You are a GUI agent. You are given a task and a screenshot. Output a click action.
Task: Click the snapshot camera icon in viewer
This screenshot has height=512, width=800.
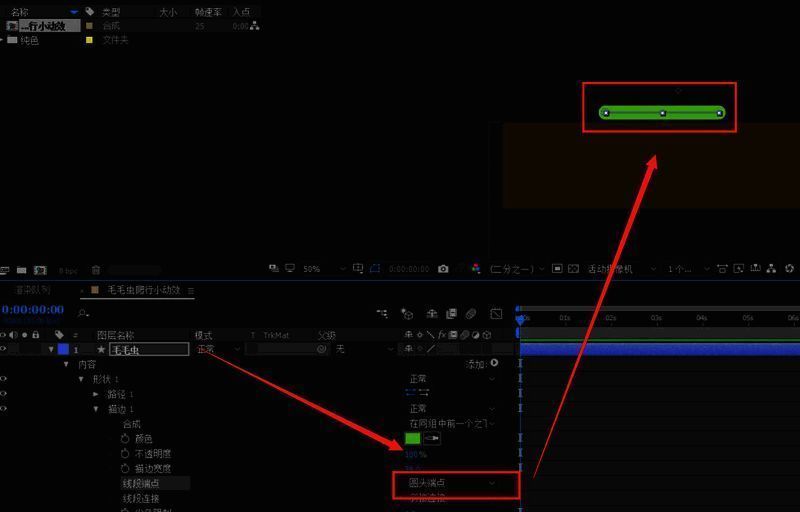click(443, 269)
